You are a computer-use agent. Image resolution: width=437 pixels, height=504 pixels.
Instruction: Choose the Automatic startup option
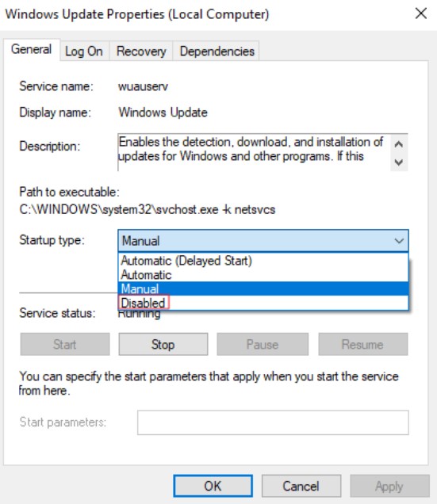coord(263,275)
